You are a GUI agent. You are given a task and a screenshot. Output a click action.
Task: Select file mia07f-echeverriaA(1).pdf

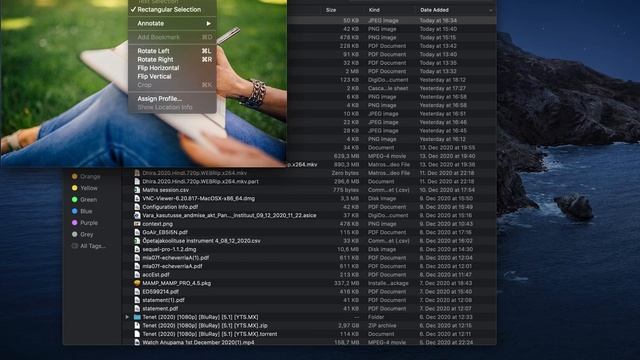(x=176, y=258)
